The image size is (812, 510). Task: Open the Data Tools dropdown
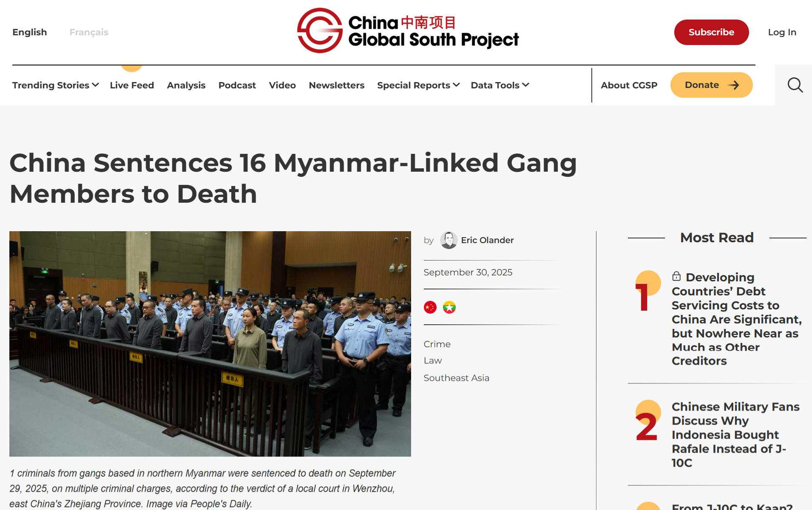tap(500, 85)
